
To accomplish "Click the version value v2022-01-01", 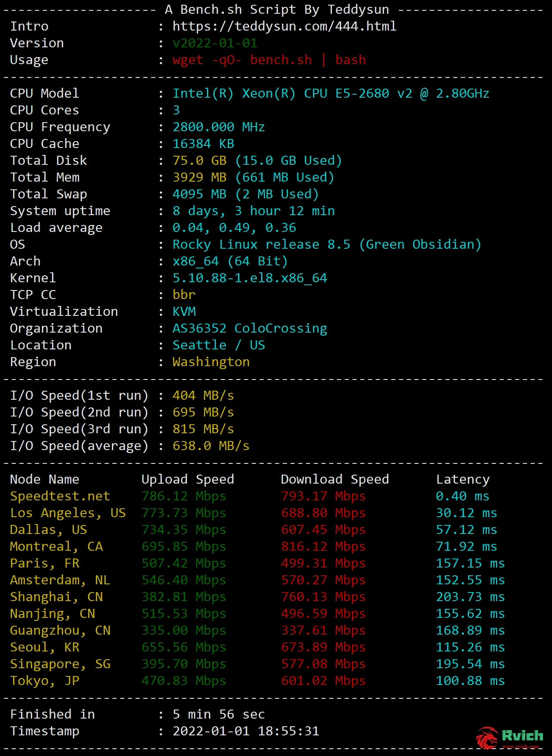I will tap(215, 43).
